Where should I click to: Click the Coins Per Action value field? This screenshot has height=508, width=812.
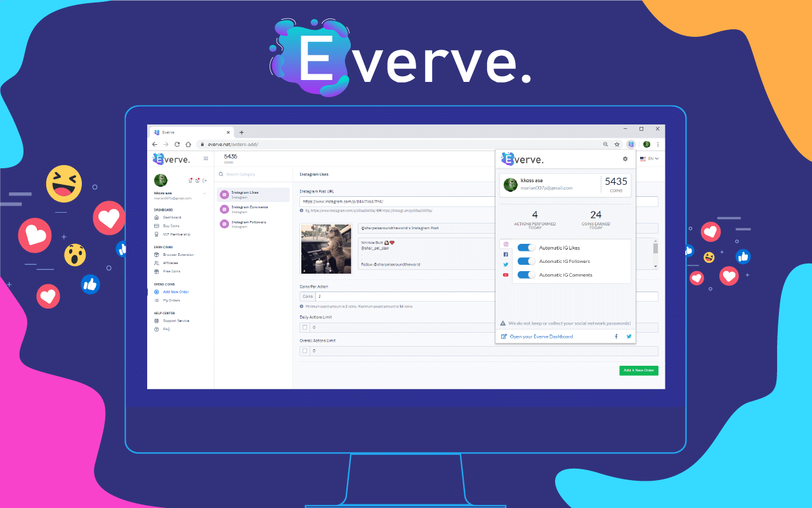pos(487,297)
